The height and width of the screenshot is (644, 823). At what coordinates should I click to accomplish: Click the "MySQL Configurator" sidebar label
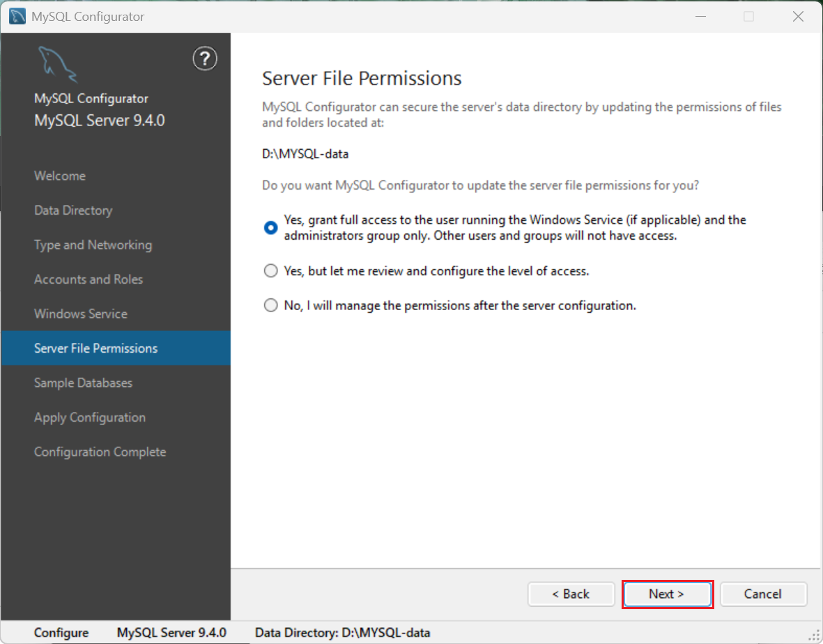pyautogui.click(x=91, y=99)
